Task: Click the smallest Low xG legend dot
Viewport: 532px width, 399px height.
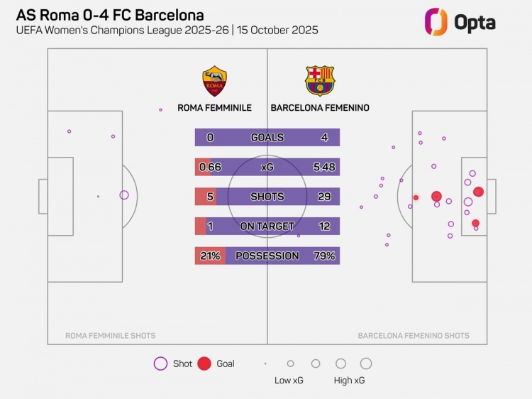Action: (x=265, y=364)
